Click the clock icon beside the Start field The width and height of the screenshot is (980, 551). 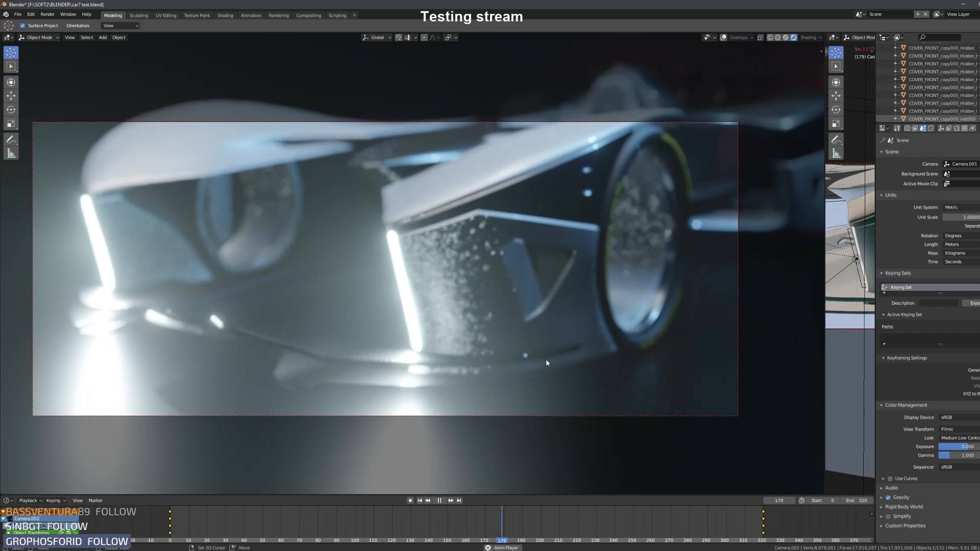(x=802, y=500)
